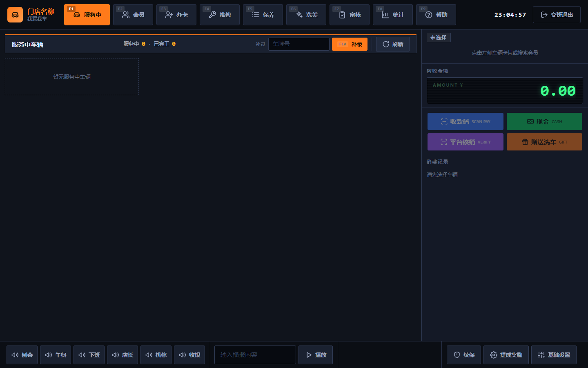588x368 pixels.
Task: Play the 店长 announcement
Action: 122,355
